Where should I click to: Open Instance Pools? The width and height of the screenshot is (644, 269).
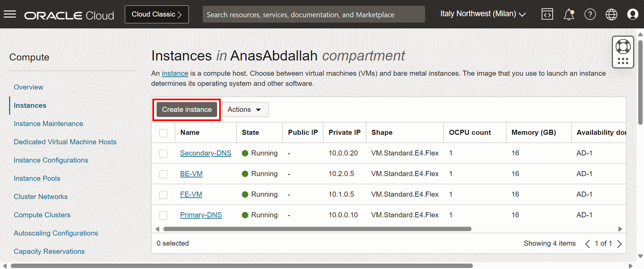tap(37, 178)
